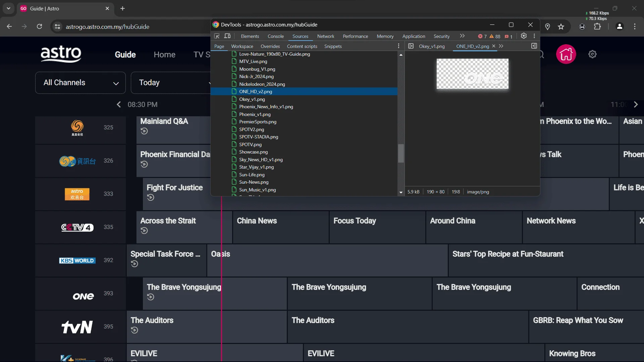This screenshot has height=362, width=644.
Task: Bookmark this page with the star icon
Action: [561, 26]
